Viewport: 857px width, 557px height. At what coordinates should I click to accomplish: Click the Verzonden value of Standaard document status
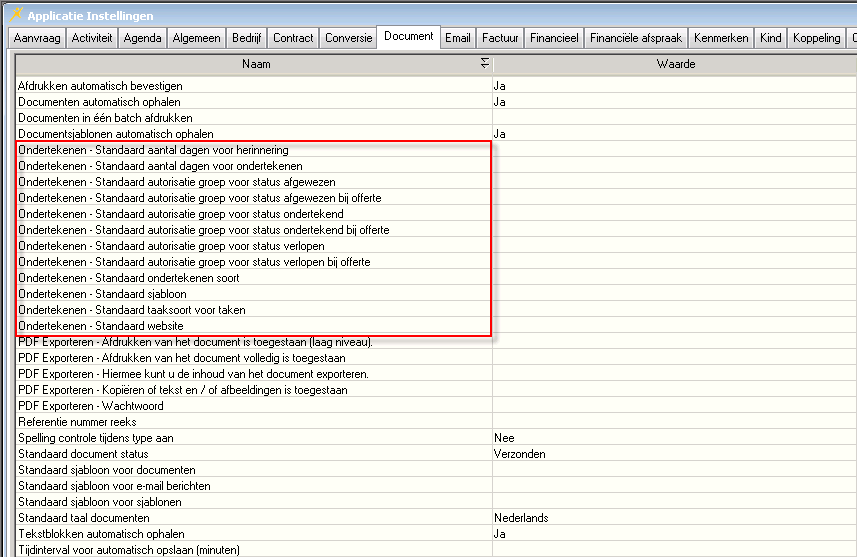coord(519,454)
